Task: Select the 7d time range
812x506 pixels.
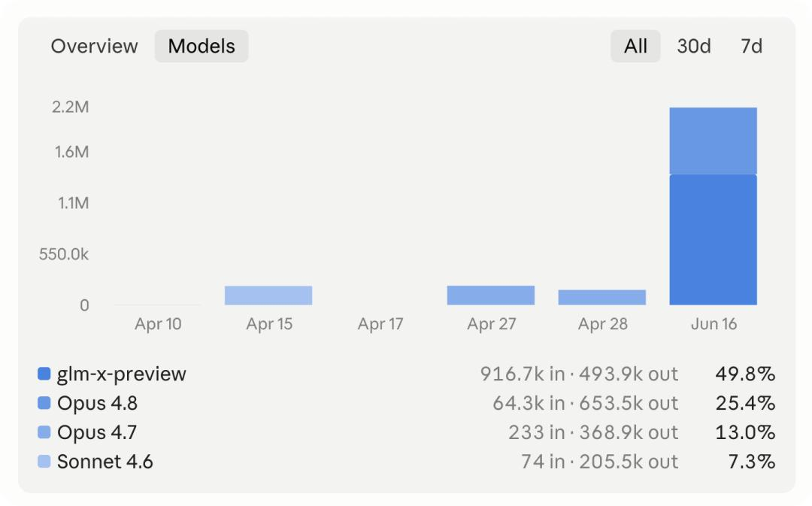Action: pyautogui.click(x=751, y=46)
